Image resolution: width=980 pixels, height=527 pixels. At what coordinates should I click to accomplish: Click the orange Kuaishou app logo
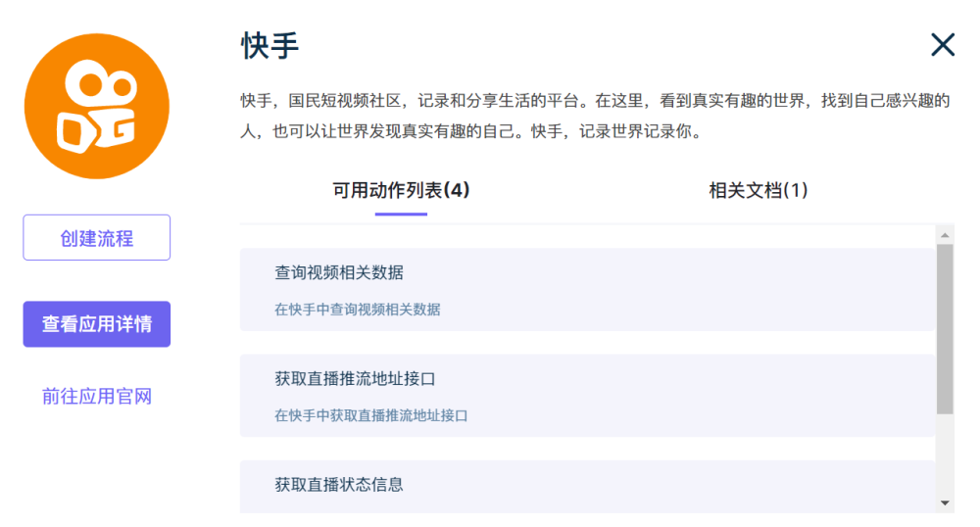[x=97, y=106]
